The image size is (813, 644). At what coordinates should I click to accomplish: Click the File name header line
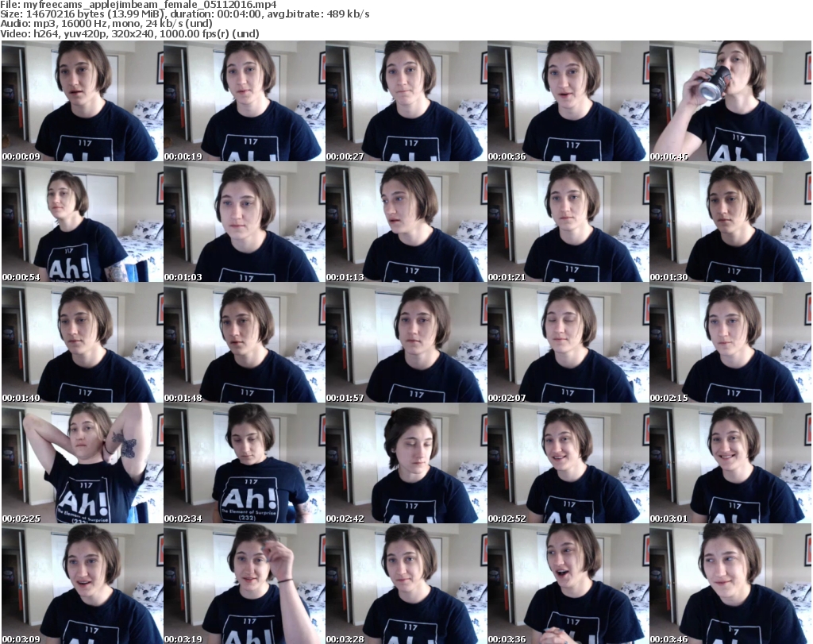(138, 5)
